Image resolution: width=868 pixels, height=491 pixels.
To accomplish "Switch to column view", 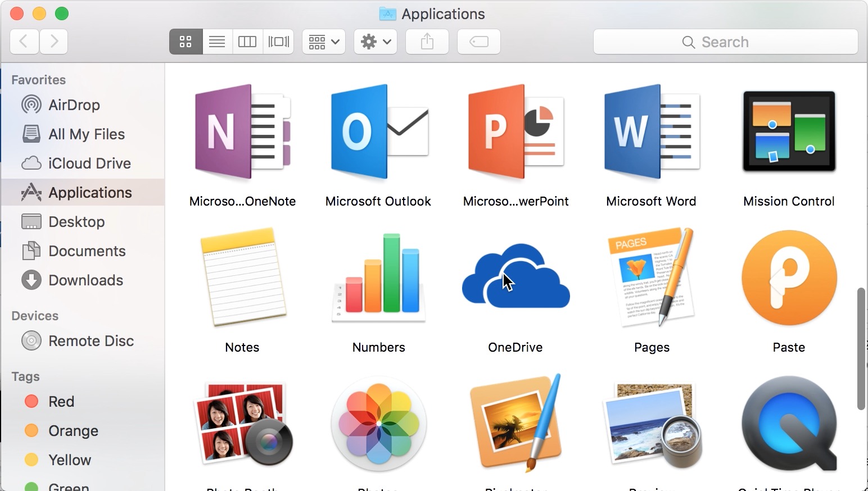I will 247,42.
